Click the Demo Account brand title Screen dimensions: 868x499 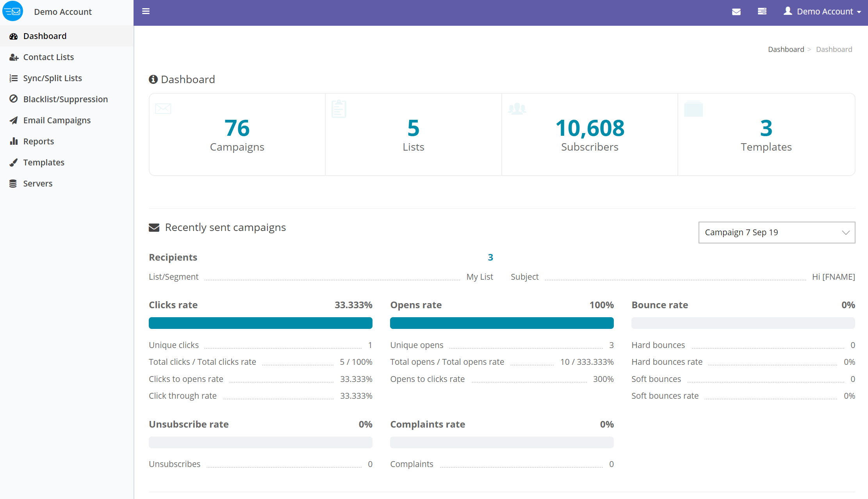[x=63, y=12]
